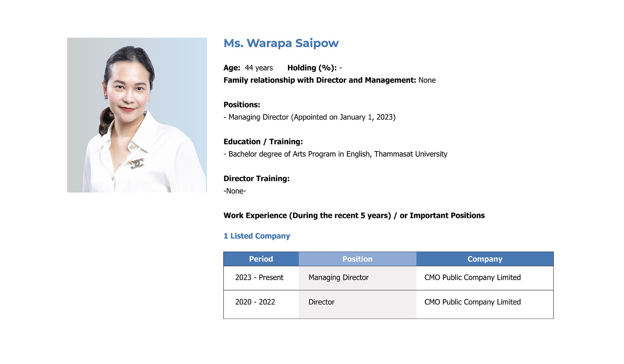Click CMO Public Company Limited in second row
The image size is (624, 364).
pos(473,302)
